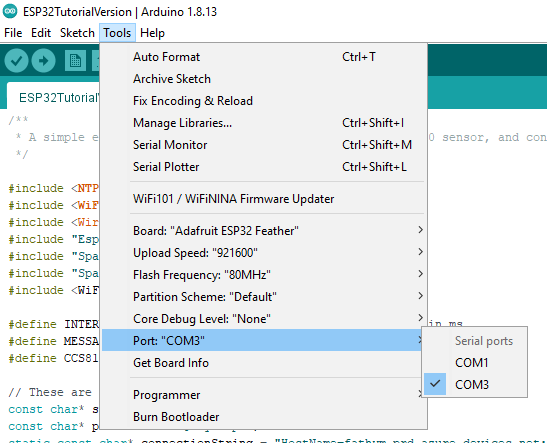This screenshot has width=547, height=443.
Task: Expand the Board Adafruit ESP32 Feather submenu
Action: 263,231
